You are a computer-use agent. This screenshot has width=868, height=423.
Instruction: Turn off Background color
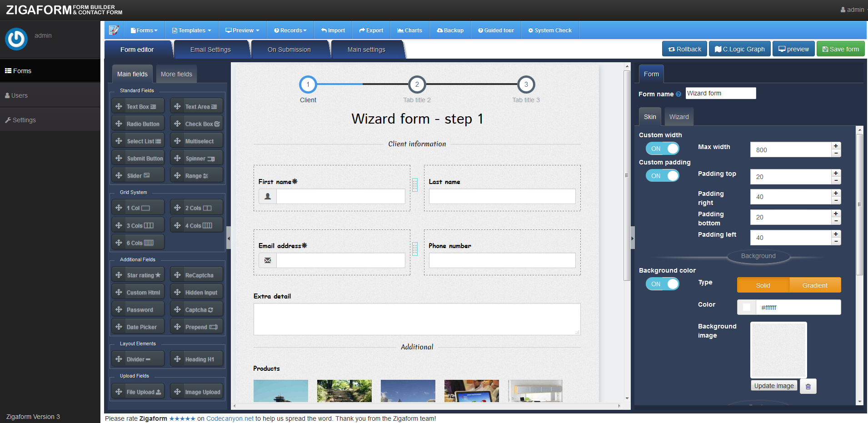click(x=662, y=284)
